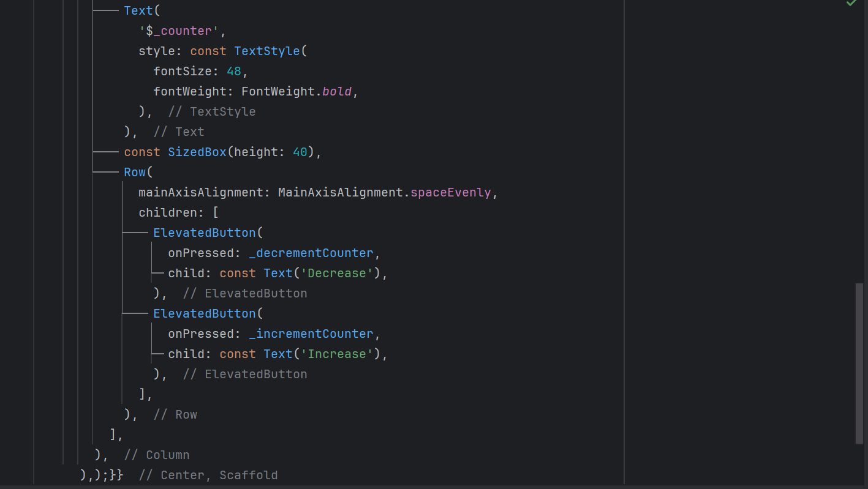868x489 pixels.
Task: Click the 'Row(' widget constructor
Action: (x=138, y=172)
